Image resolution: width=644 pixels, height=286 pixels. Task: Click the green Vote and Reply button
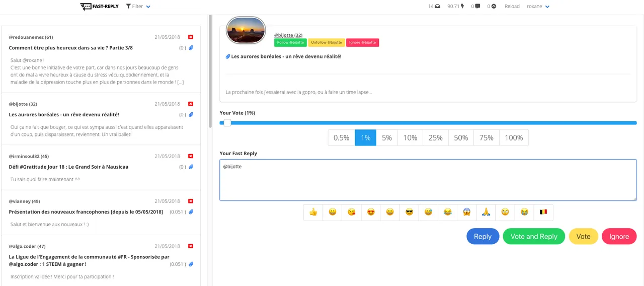pos(534,237)
